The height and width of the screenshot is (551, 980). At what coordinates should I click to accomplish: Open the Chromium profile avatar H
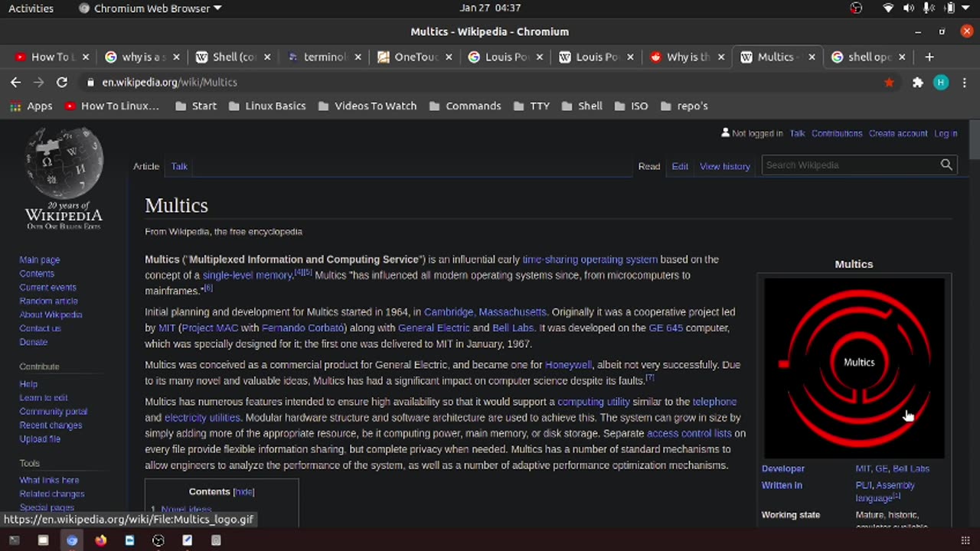[x=941, y=82]
